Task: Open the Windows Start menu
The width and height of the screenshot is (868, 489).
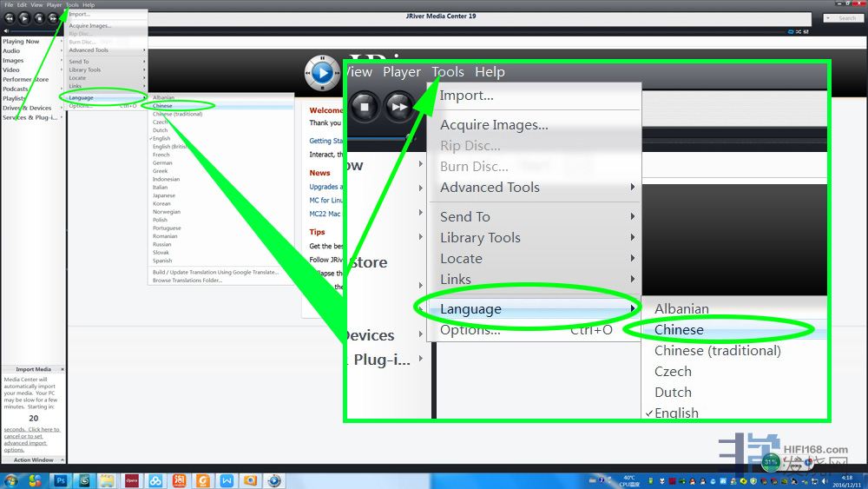Action: coord(12,479)
